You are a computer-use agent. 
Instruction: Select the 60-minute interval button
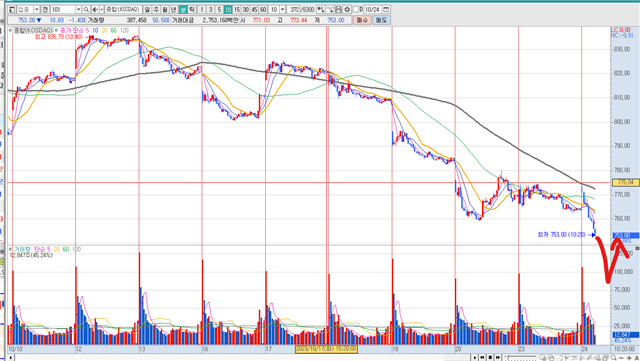[x=263, y=9]
